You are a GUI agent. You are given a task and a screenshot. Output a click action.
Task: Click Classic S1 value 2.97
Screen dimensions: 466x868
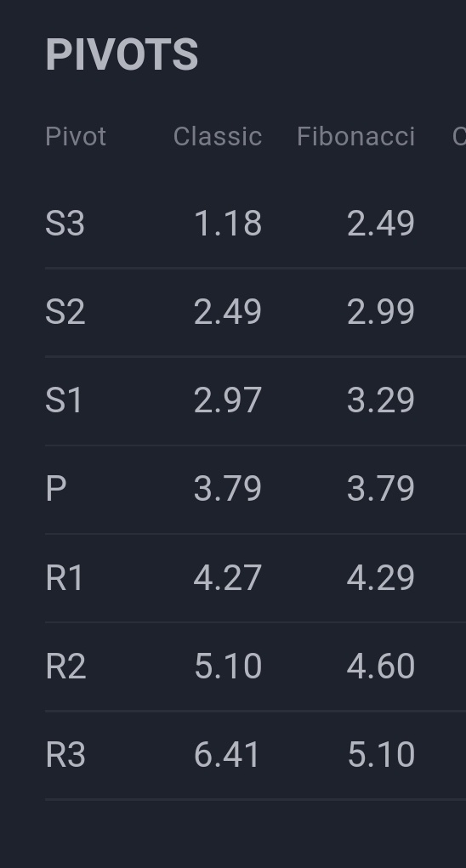pos(228,400)
